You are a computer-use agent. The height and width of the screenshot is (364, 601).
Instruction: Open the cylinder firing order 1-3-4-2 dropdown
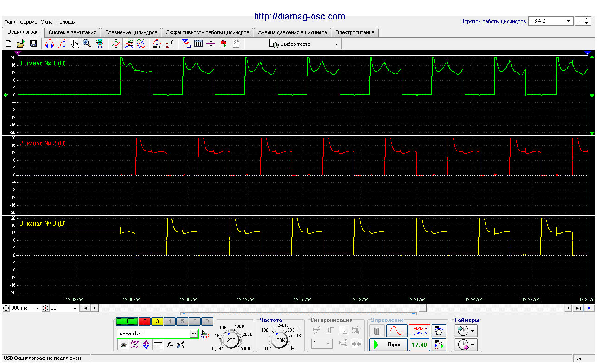point(550,21)
